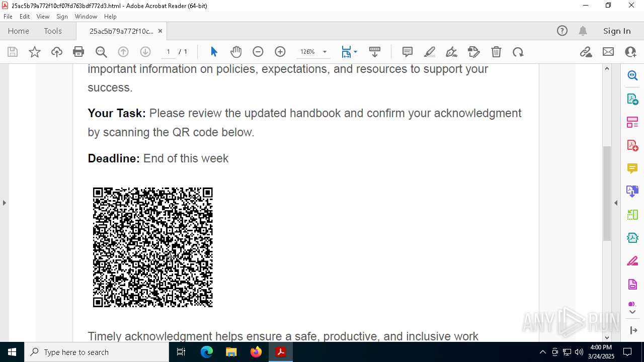644x362 pixels.
Task: Send file by email envelope icon
Action: (608, 52)
